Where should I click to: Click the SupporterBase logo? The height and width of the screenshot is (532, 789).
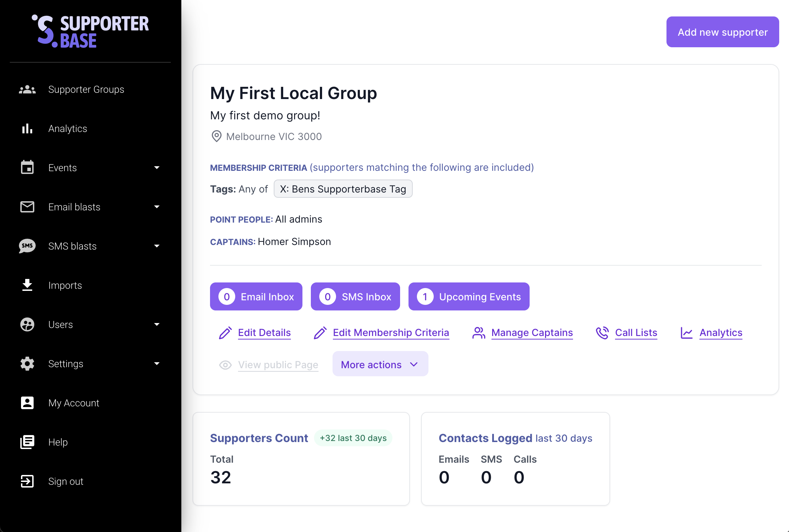pyautogui.click(x=90, y=31)
